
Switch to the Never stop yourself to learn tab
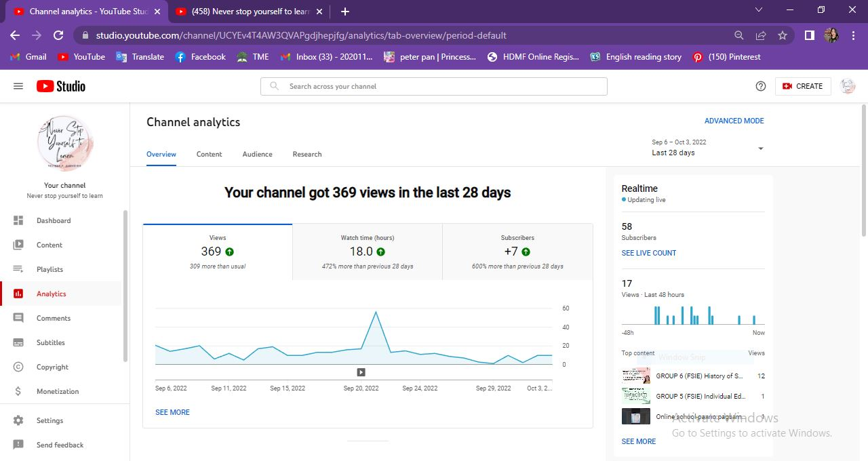coord(250,12)
